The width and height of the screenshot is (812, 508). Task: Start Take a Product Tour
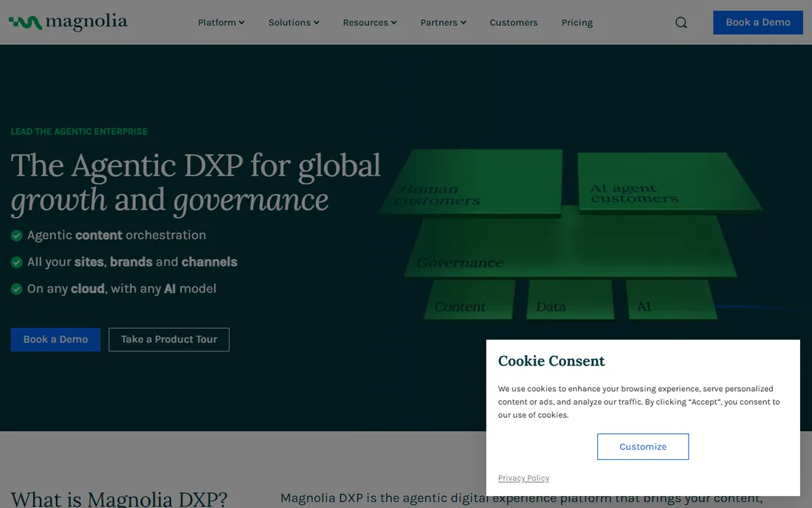(169, 339)
